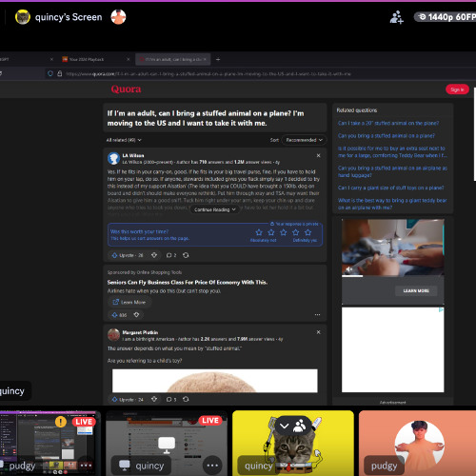Open comments on Margaret Platkin's answer

click(x=171, y=400)
